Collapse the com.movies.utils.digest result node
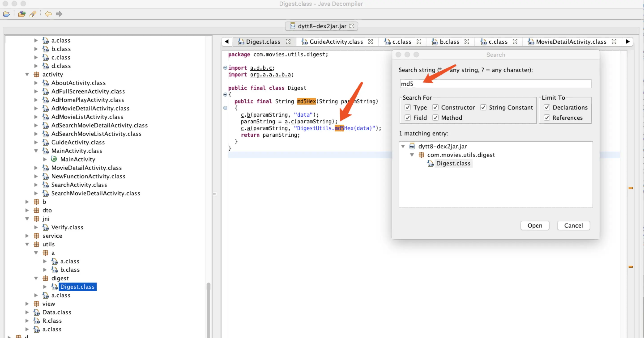The height and width of the screenshot is (338, 644). (x=412, y=155)
